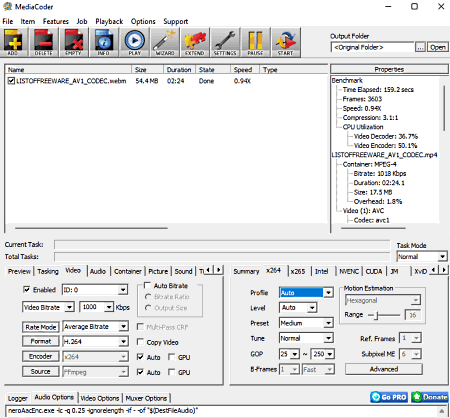Click the file list horizontal scrollbar

(91, 228)
